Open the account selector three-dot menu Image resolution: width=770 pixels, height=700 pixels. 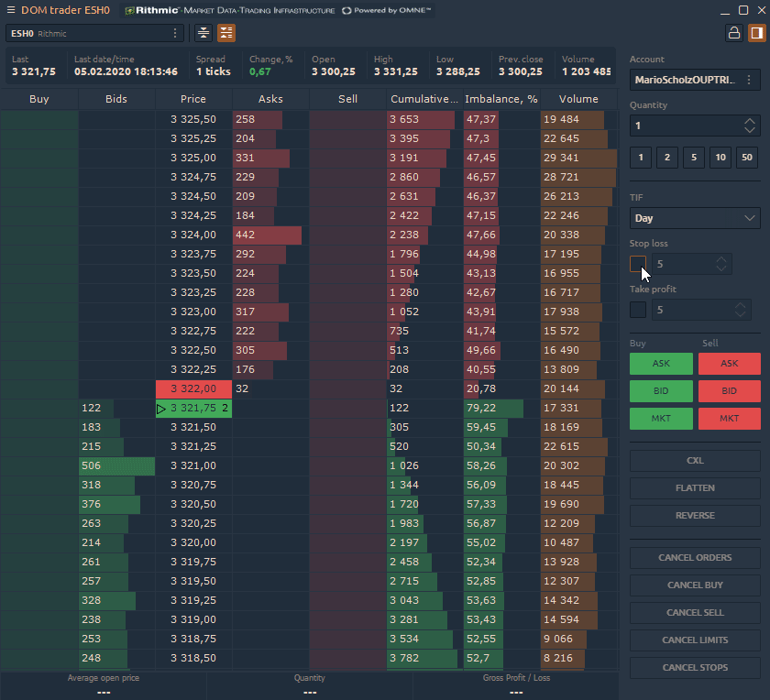pyautogui.click(x=749, y=80)
